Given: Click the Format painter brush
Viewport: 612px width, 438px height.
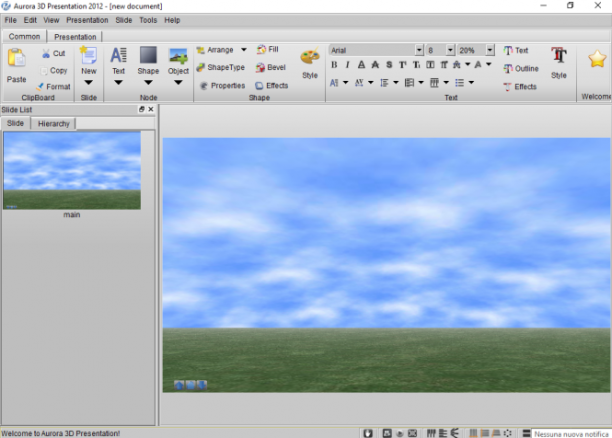Looking at the screenshot, I should (x=53, y=87).
